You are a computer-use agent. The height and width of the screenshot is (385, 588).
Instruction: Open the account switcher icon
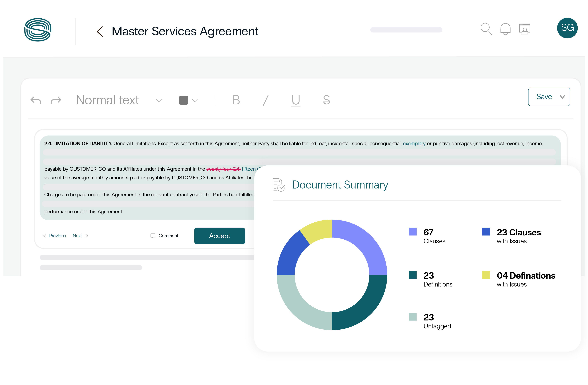[x=524, y=29]
